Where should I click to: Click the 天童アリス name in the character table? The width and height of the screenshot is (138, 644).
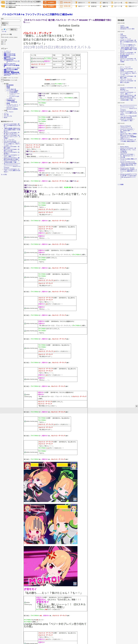[34, 68]
